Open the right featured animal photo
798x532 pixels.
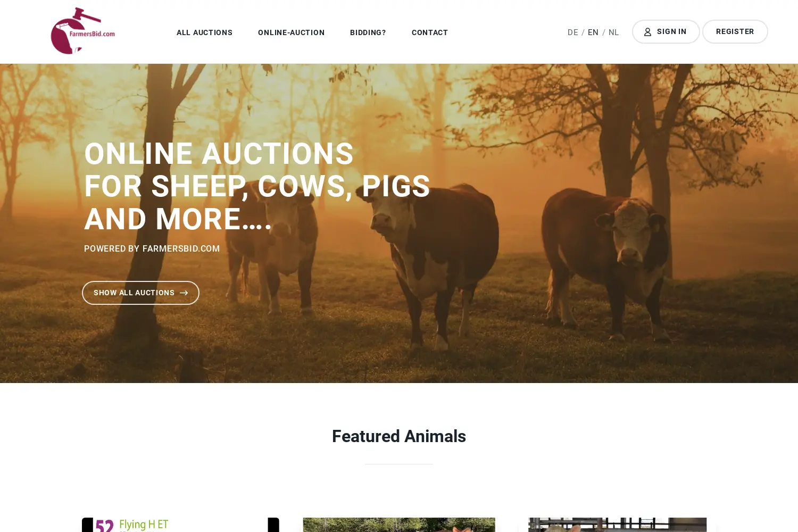617,525
